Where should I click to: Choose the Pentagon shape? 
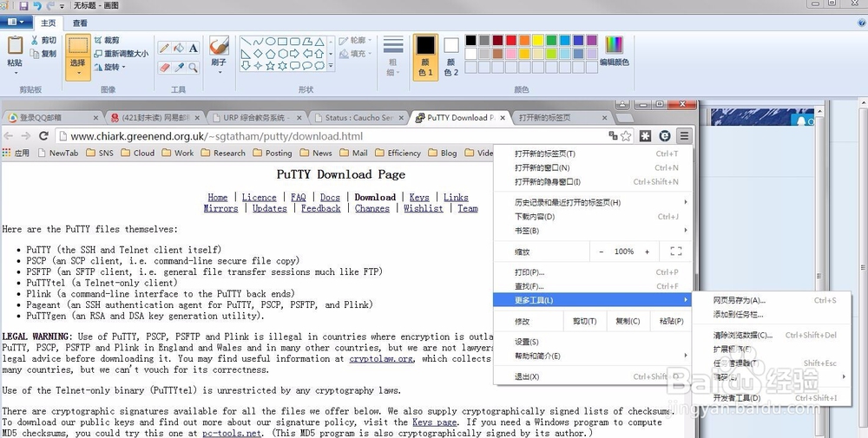click(x=270, y=54)
